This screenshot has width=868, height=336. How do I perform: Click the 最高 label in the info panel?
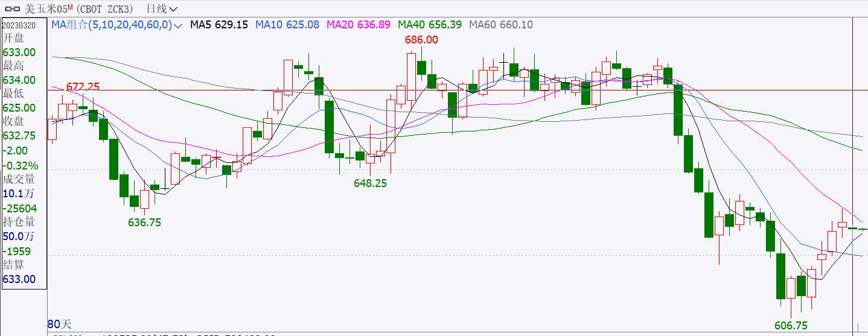14,66
